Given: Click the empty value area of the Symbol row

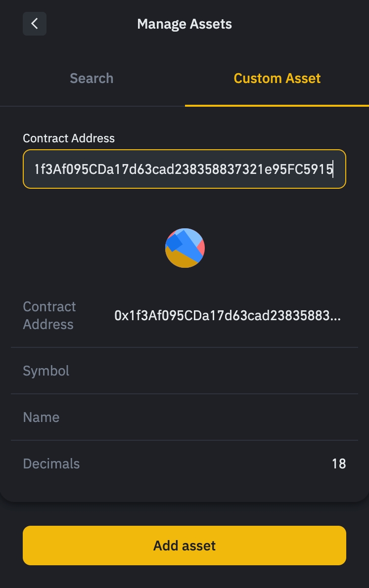Looking at the screenshot, I should (247, 371).
